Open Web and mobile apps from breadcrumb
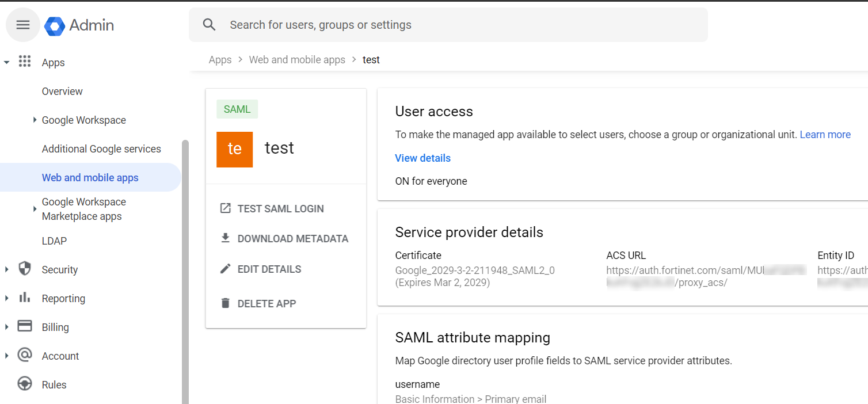This screenshot has width=868, height=404. tap(297, 59)
